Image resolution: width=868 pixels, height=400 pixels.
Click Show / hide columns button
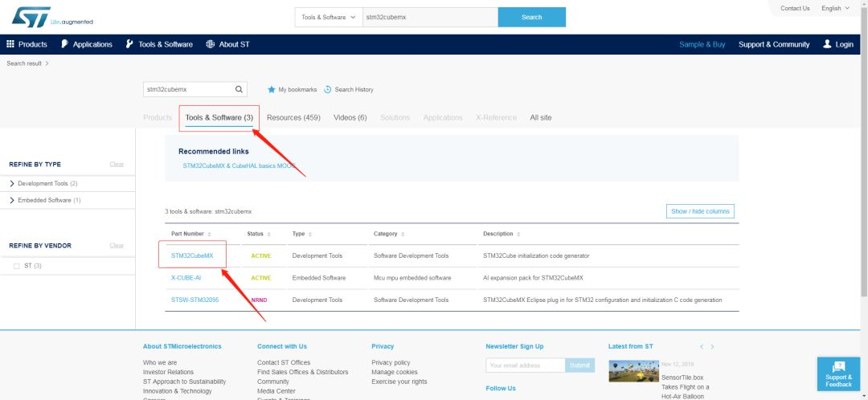pos(700,211)
